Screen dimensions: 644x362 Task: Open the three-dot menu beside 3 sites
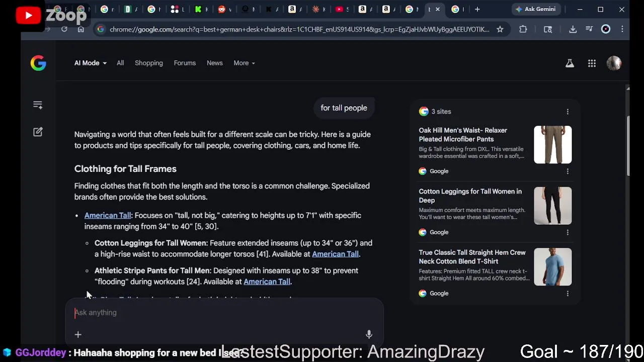click(568, 112)
